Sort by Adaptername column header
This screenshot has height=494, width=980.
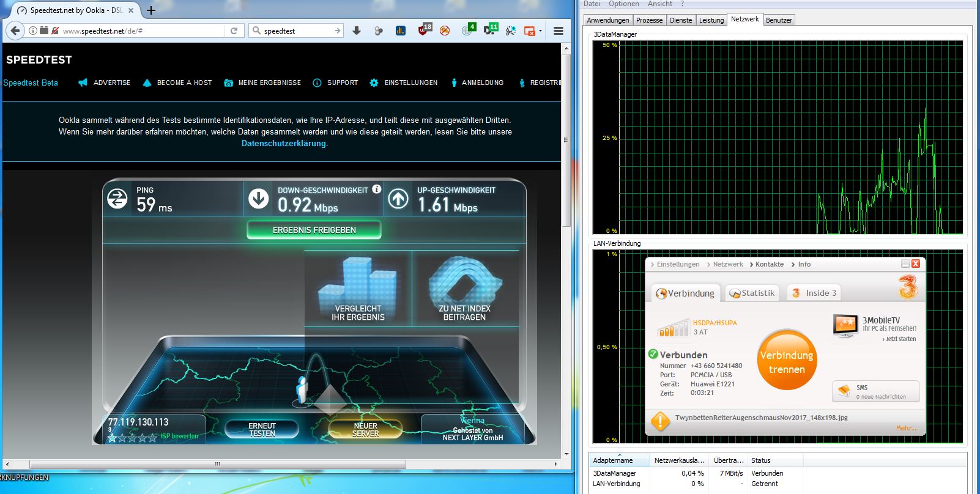coord(619,460)
